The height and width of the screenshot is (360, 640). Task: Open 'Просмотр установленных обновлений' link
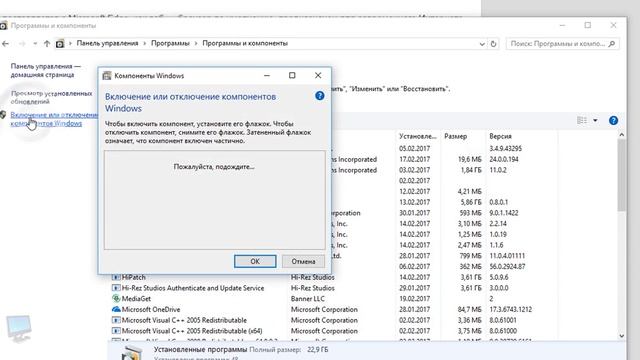pos(51,97)
